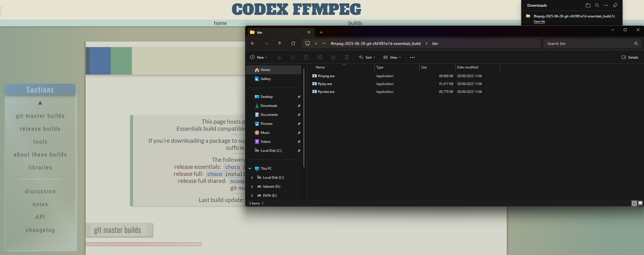Go up one folder level arrow
The image size is (644, 255).
pos(280,43)
